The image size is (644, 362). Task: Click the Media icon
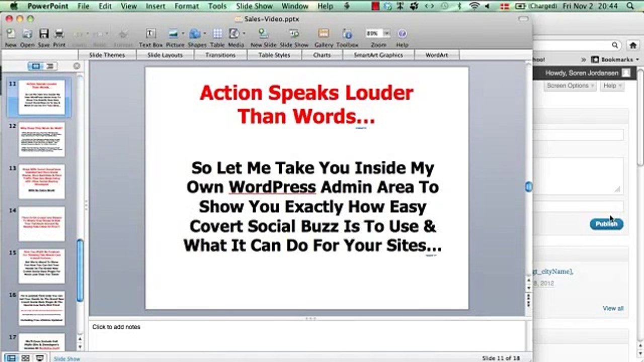(x=234, y=34)
